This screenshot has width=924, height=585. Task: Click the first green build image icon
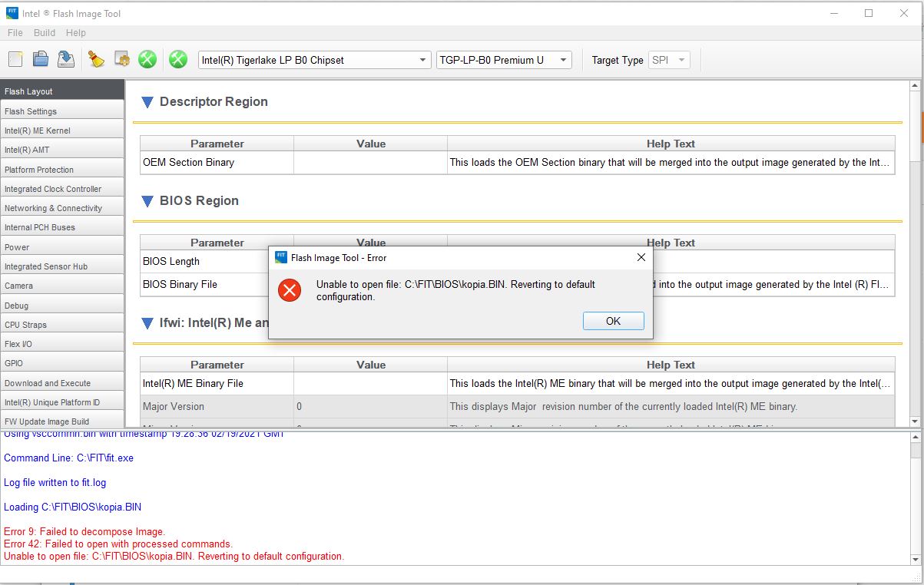click(147, 59)
